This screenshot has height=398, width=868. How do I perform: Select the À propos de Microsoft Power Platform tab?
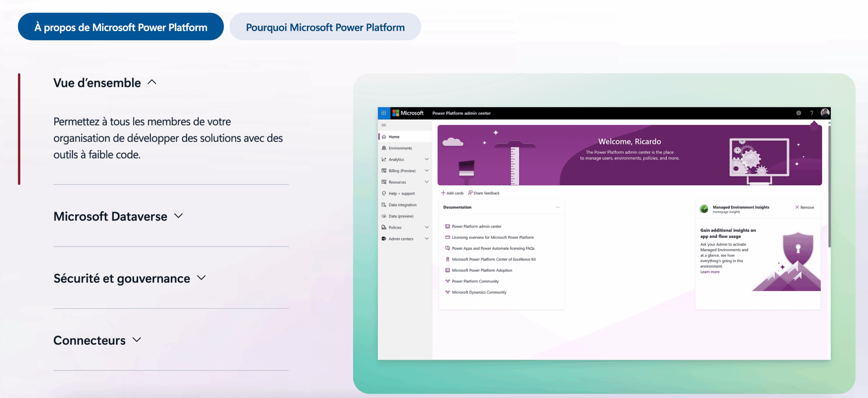click(121, 27)
